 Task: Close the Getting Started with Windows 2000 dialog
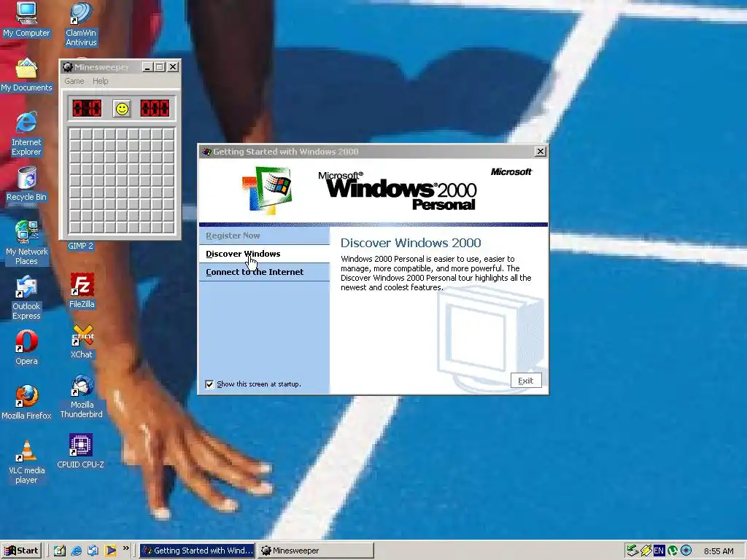click(541, 152)
